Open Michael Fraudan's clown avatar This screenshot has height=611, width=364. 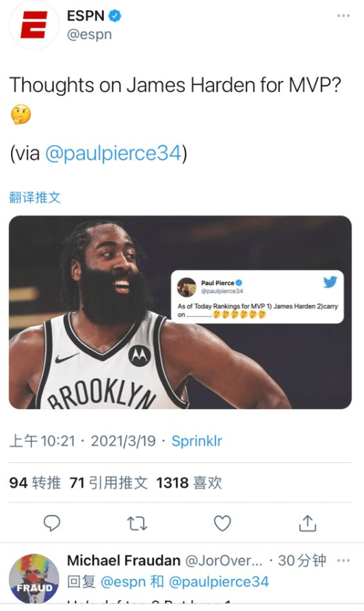[x=34, y=579]
